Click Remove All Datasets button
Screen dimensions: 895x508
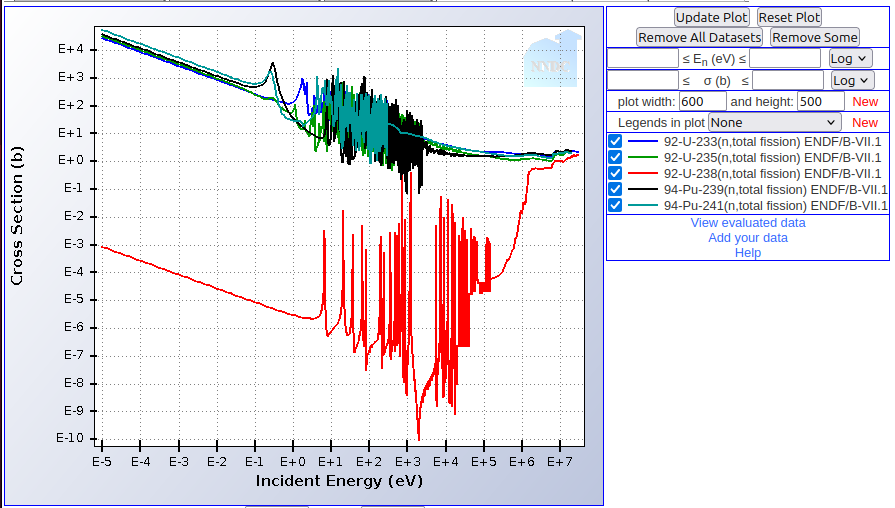pos(700,37)
